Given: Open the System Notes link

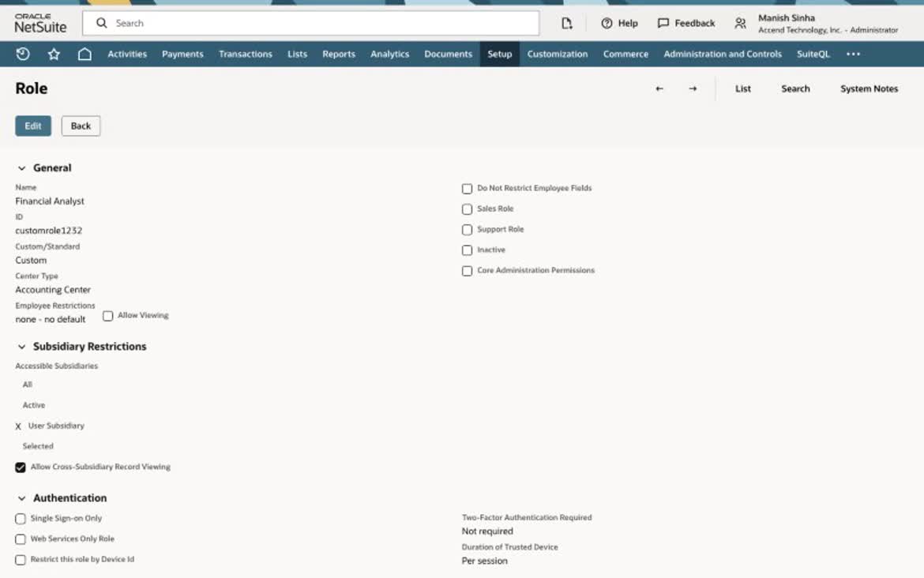Looking at the screenshot, I should pyautogui.click(x=869, y=88).
